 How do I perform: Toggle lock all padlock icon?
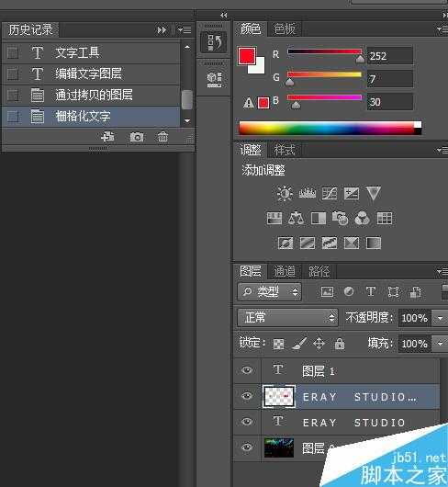click(x=340, y=344)
